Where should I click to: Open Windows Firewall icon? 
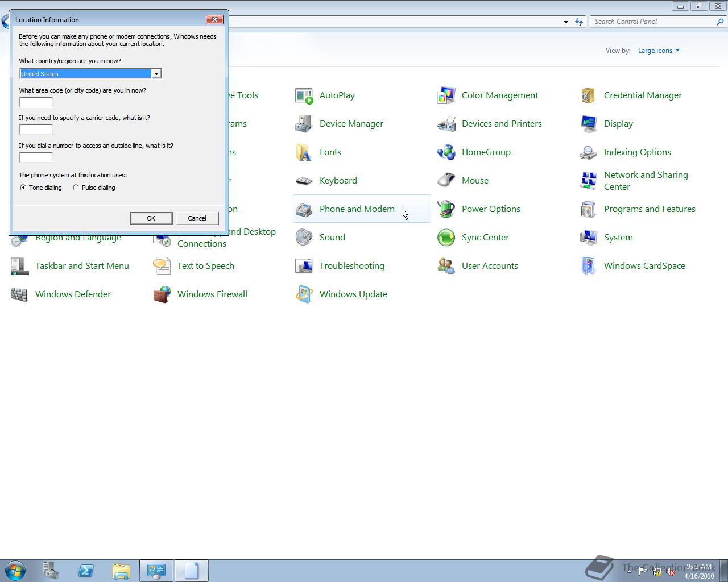[162, 294]
